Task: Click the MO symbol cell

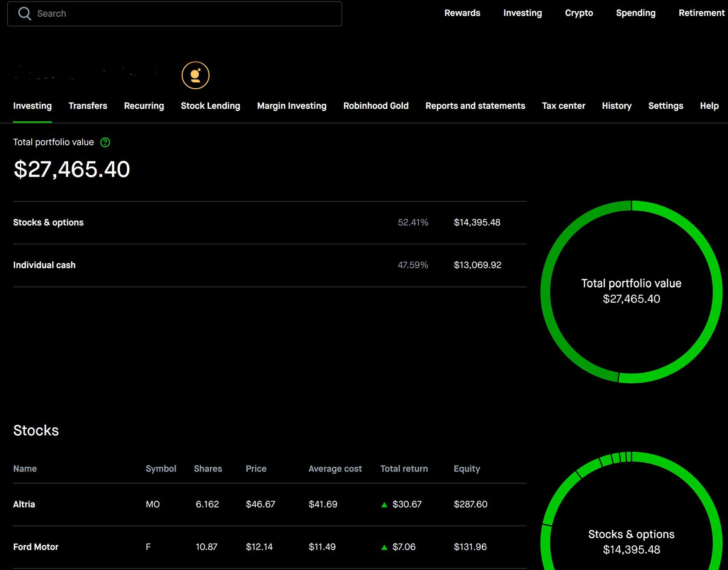Action: [x=152, y=504]
